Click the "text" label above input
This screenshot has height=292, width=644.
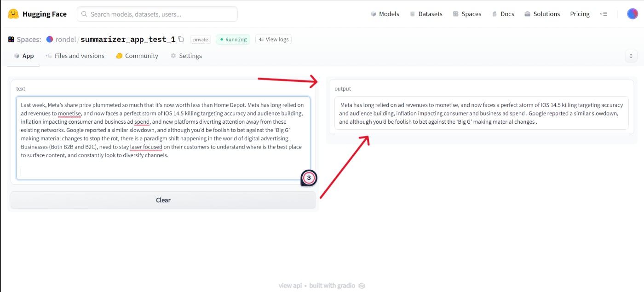coord(21,88)
